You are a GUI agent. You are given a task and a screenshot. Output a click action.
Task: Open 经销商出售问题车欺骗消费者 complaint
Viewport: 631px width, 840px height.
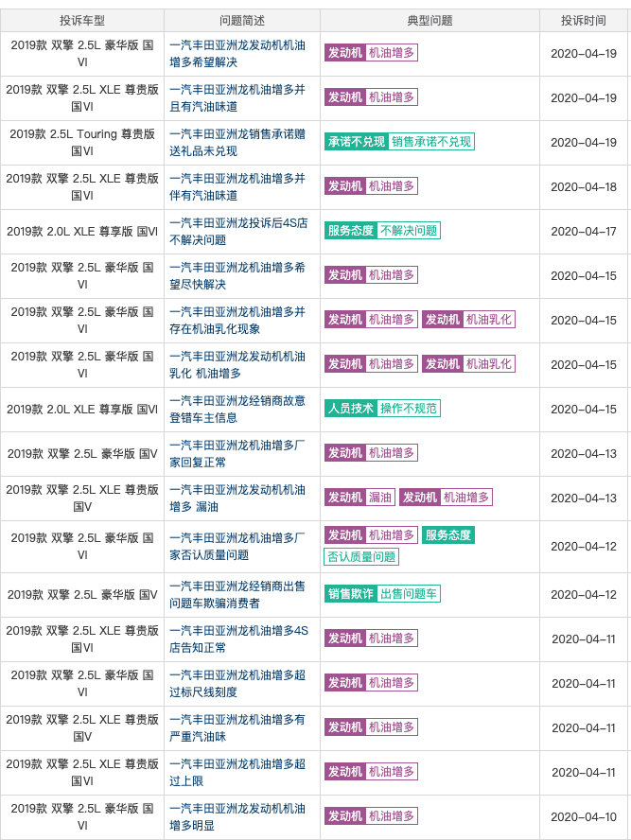237,595
